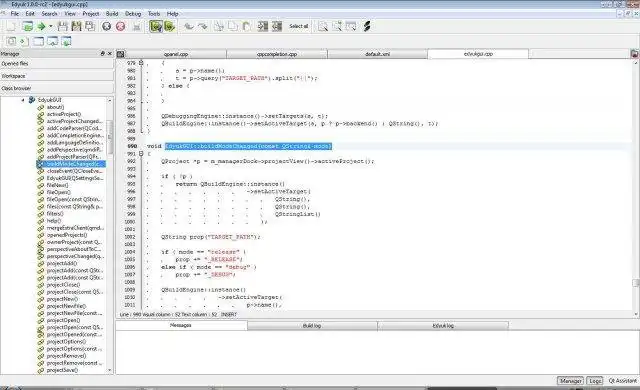Toggle the Logs button in status bar

click(595, 381)
